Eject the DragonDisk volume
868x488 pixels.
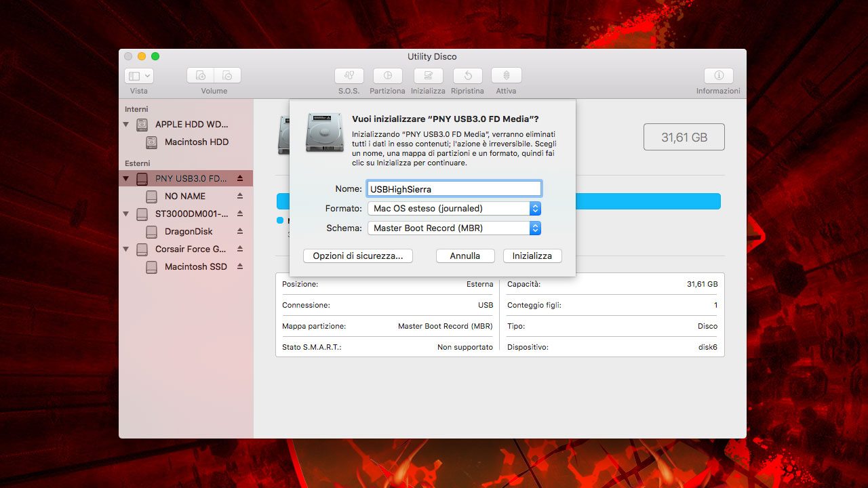pos(240,231)
